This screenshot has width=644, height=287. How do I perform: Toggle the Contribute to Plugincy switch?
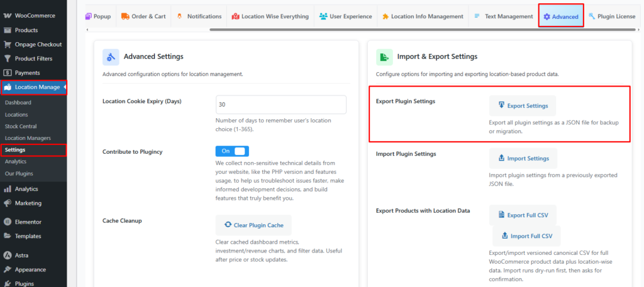pyautogui.click(x=232, y=151)
